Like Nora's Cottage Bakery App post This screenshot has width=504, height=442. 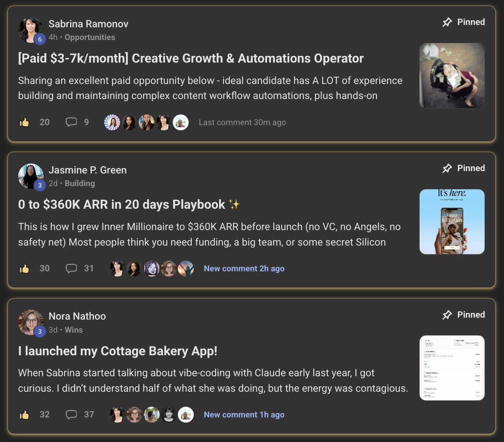pos(24,414)
